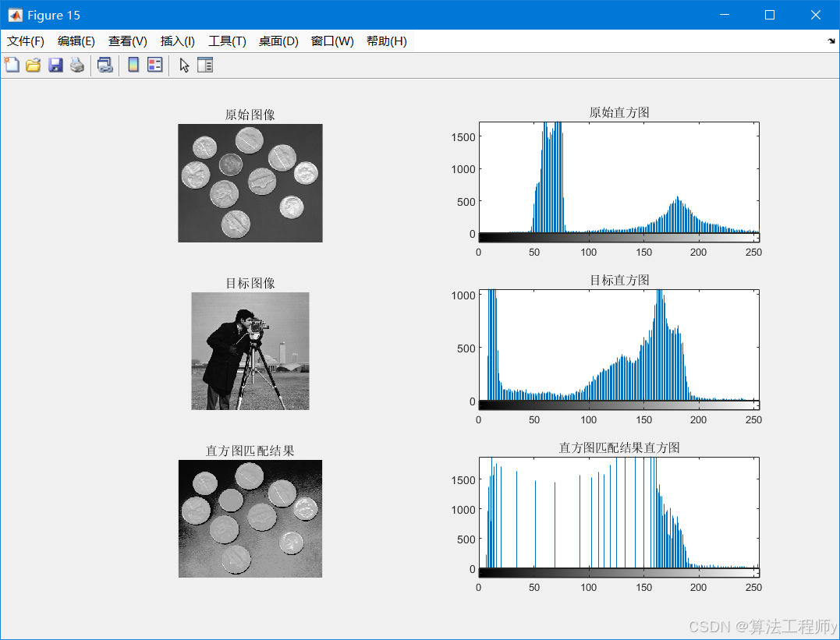Viewport: 840px width, 640px height.
Task: Toggle the Edit Plot arrow tool
Action: 184,65
